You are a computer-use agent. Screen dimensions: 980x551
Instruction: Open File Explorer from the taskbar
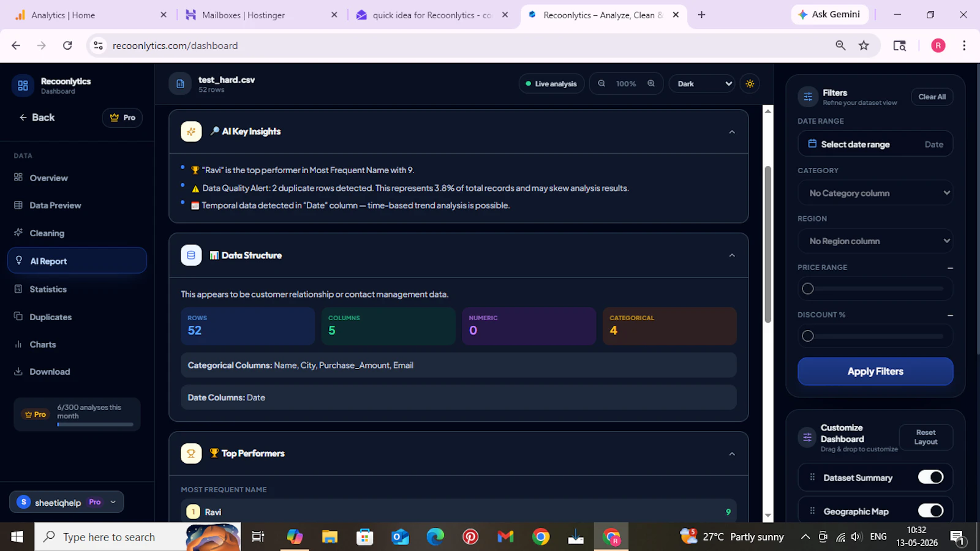pos(330,537)
